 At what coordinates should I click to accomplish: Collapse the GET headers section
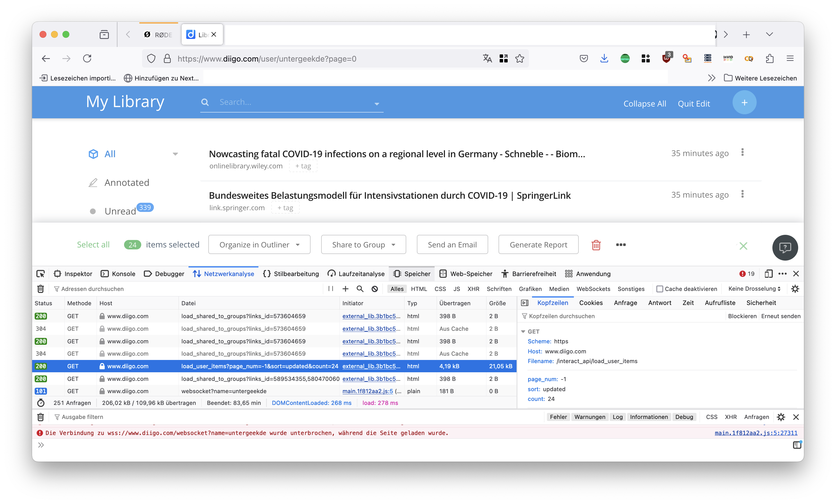click(x=523, y=331)
